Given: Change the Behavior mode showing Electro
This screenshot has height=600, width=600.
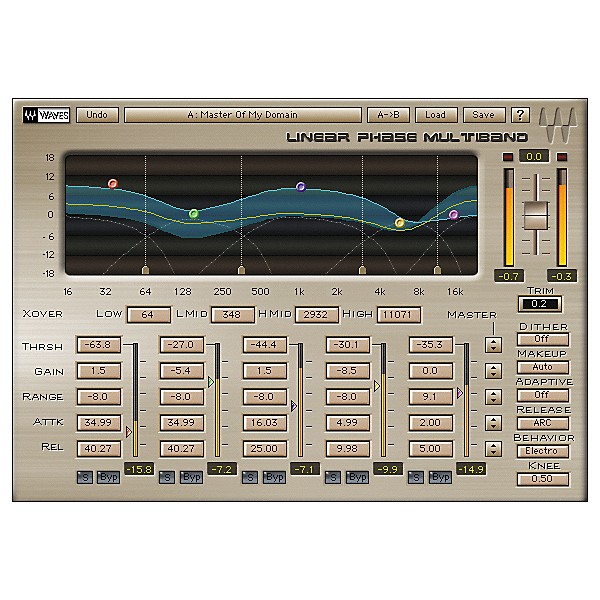Looking at the screenshot, I should [543, 451].
